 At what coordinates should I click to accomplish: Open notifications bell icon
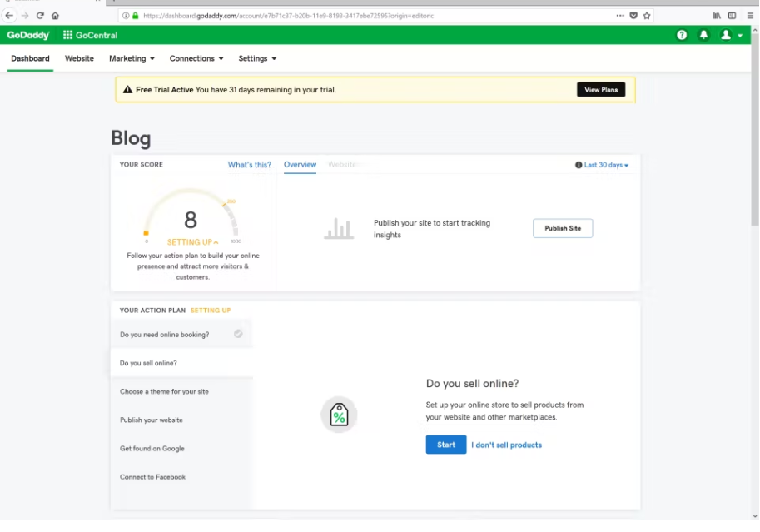coord(703,35)
